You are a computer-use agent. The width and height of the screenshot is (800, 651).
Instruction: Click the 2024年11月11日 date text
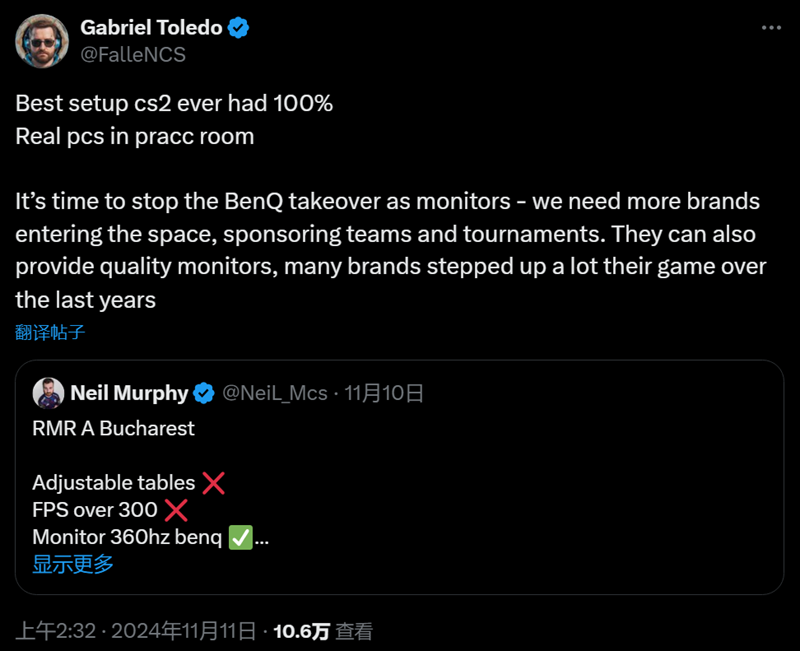click(184, 631)
